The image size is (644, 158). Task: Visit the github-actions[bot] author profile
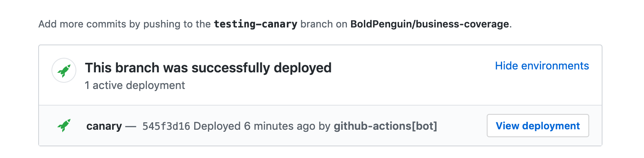(385, 126)
